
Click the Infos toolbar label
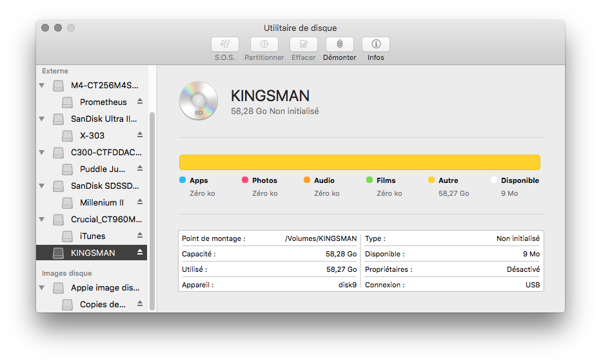coord(375,57)
